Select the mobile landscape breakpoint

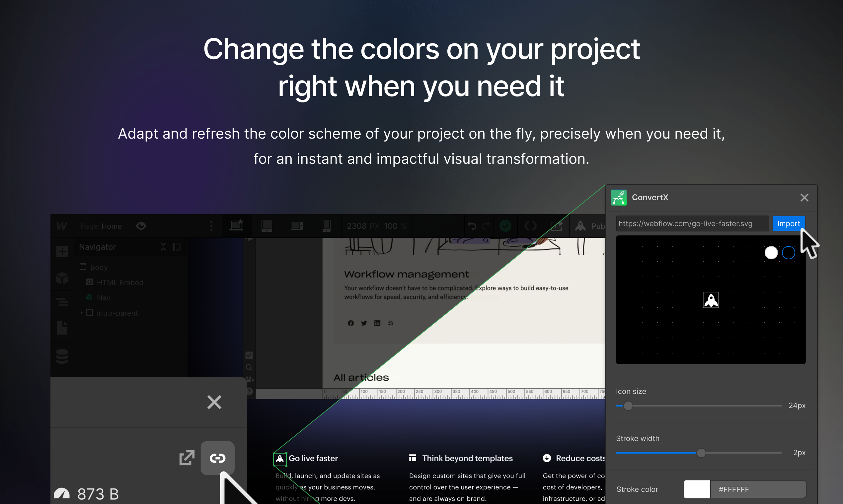(x=297, y=226)
